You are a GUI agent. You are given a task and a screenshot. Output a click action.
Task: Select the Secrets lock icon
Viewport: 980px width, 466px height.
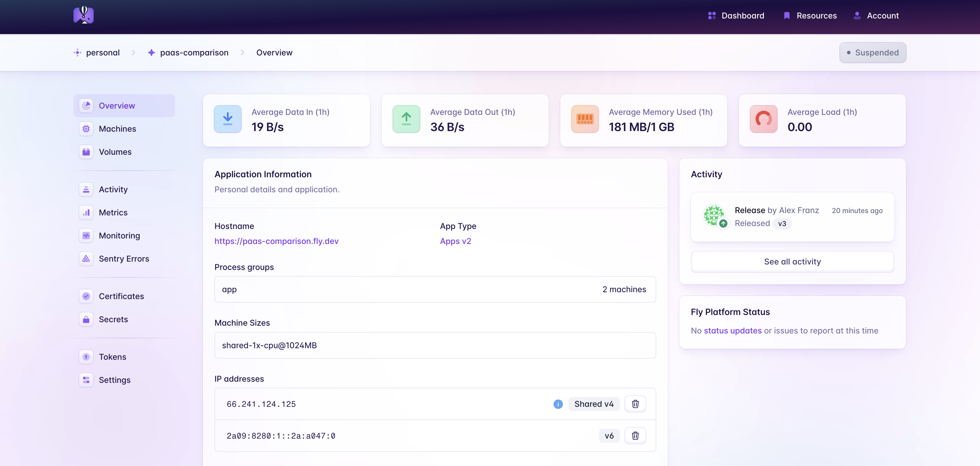(x=86, y=319)
